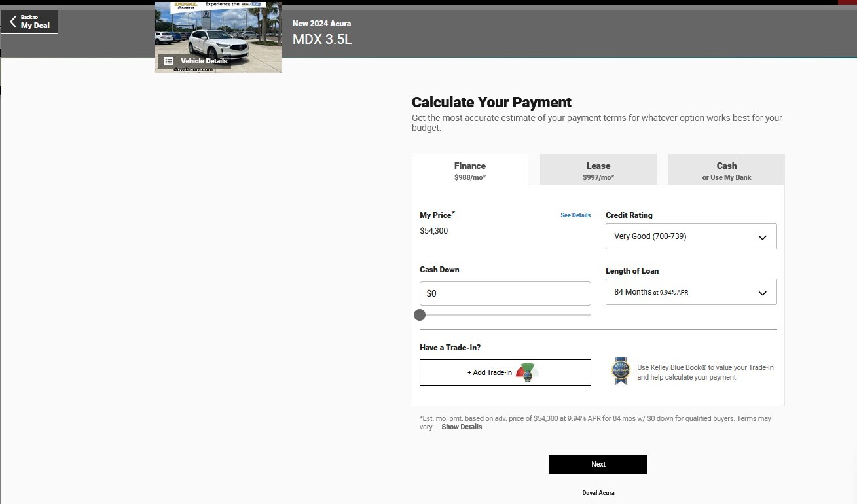This screenshot has width=857, height=504.
Task: Open the Show Details disclaimer link
Action: [462, 427]
